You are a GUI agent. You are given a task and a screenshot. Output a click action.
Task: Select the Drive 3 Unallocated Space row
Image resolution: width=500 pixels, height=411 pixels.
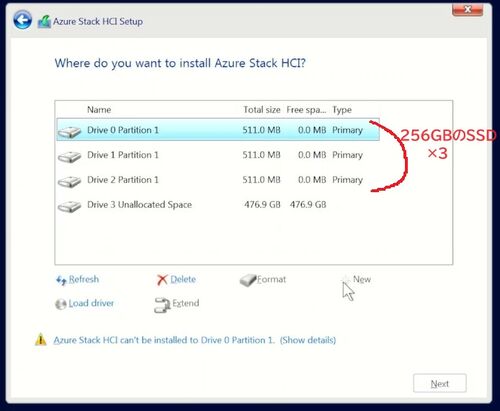pos(218,205)
